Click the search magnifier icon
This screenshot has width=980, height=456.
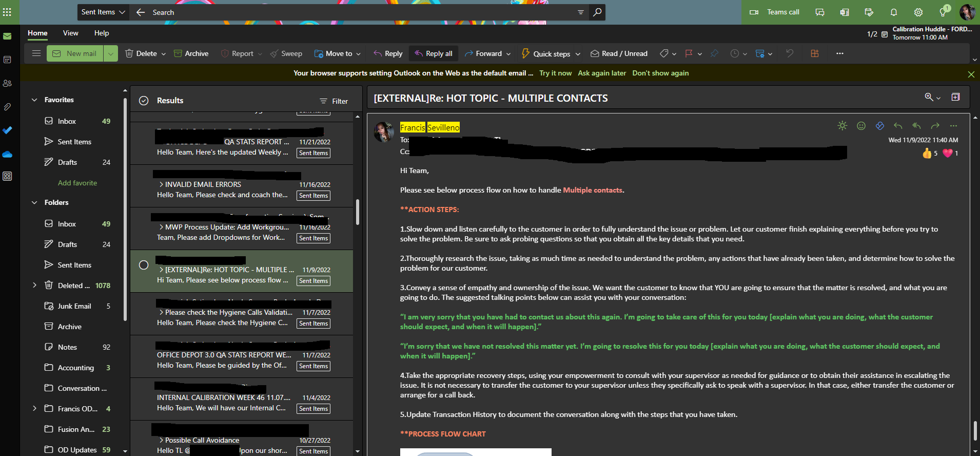tap(597, 12)
